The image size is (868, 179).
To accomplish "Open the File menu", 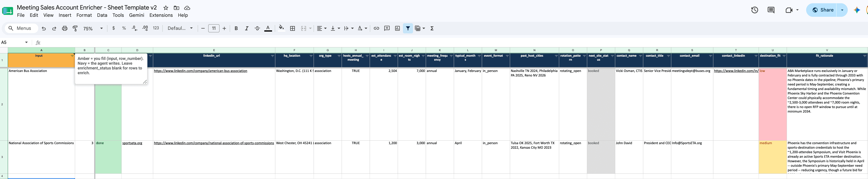I will pos(21,15).
